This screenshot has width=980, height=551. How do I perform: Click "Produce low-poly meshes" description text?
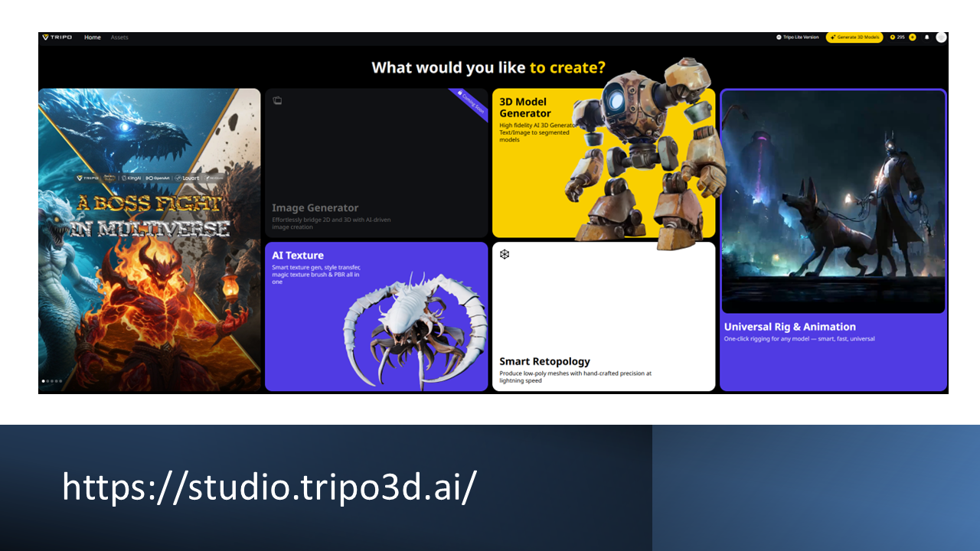(x=575, y=377)
